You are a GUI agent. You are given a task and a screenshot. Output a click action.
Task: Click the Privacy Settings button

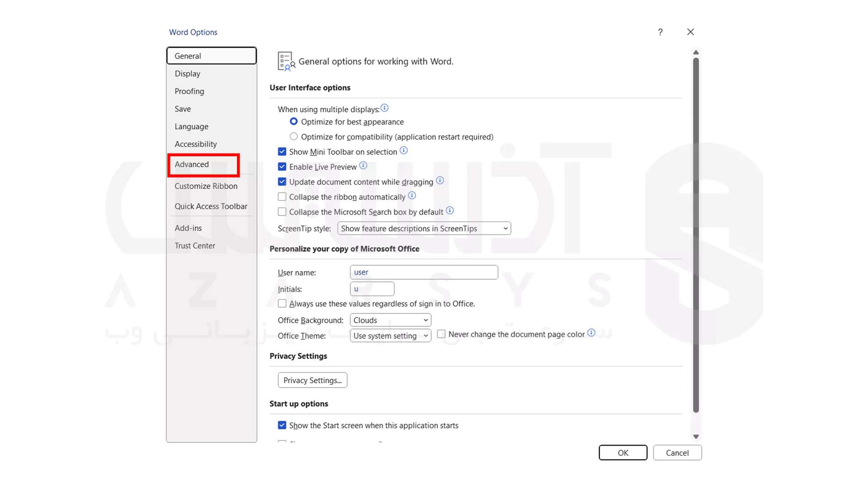click(312, 380)
